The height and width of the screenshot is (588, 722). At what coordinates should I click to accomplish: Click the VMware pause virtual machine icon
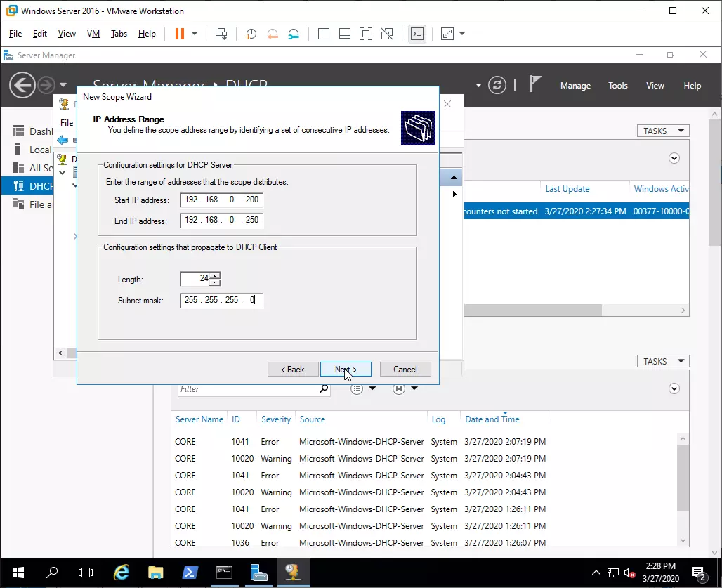[x=180, y=34]
